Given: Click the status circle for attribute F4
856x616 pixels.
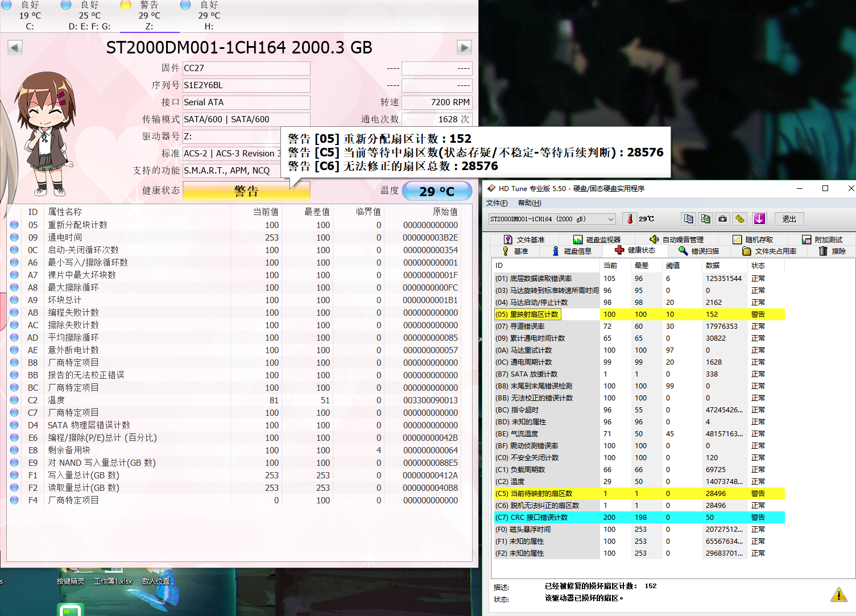Looking at the screenshot, I should 15,500.
